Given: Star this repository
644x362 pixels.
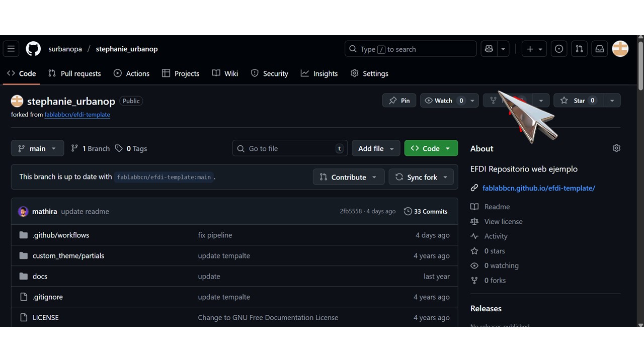Looking at the screenshot, I should [579, 101].
